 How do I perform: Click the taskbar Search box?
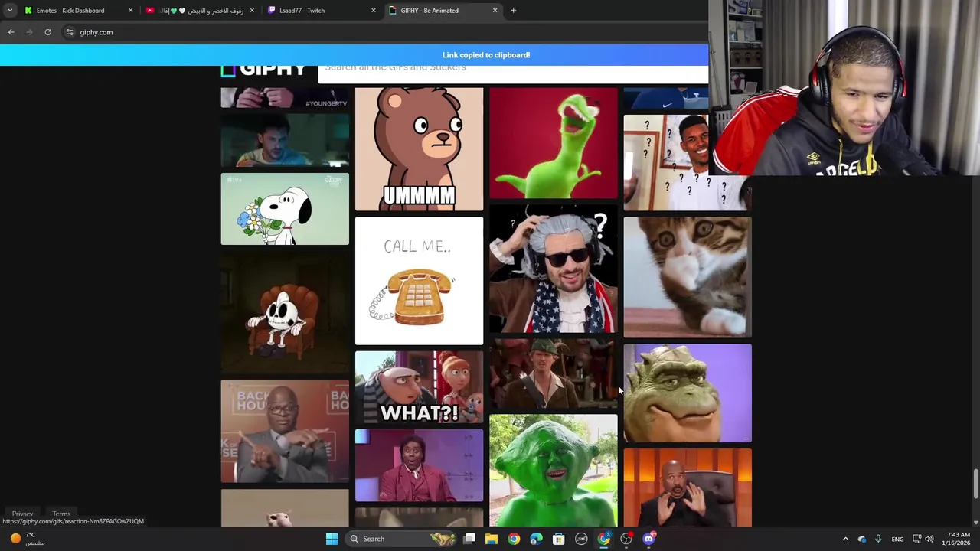[x=402, y=539]
